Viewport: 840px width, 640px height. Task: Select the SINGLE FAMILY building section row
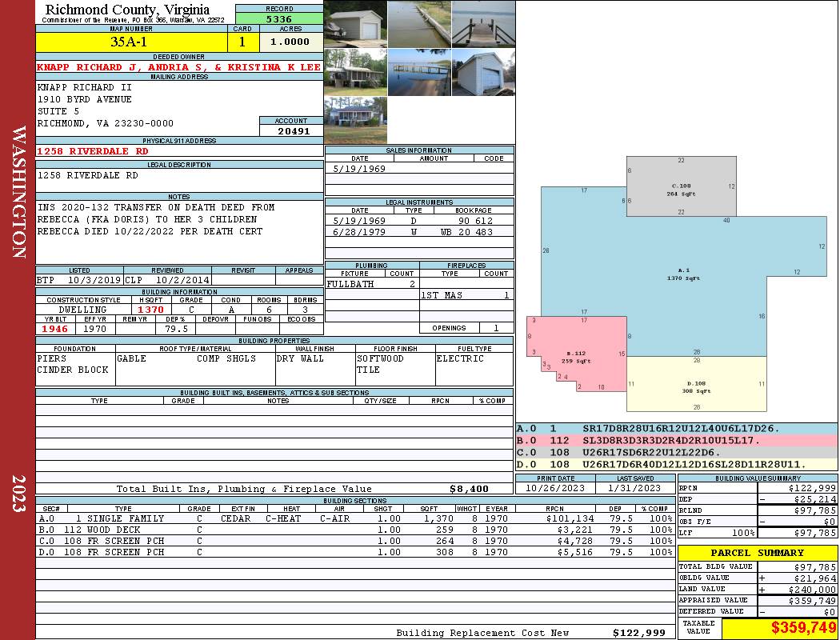pyautogui.click(x=354, y=518)
